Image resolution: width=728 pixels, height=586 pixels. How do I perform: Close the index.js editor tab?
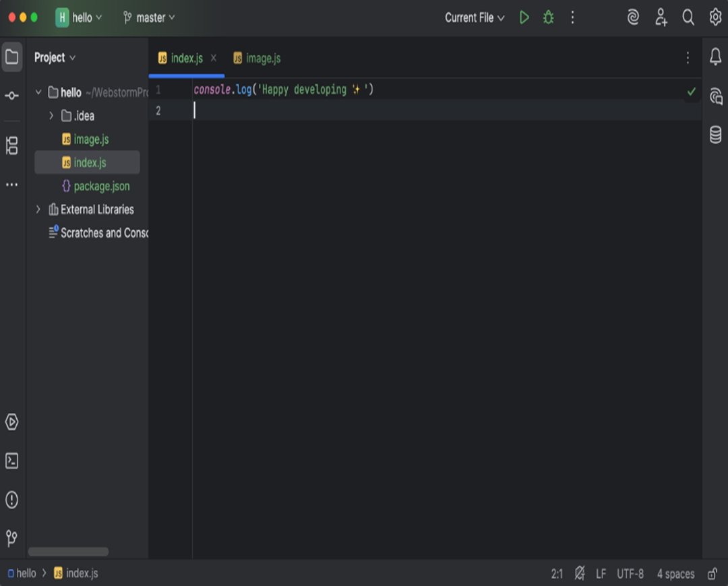214,58
